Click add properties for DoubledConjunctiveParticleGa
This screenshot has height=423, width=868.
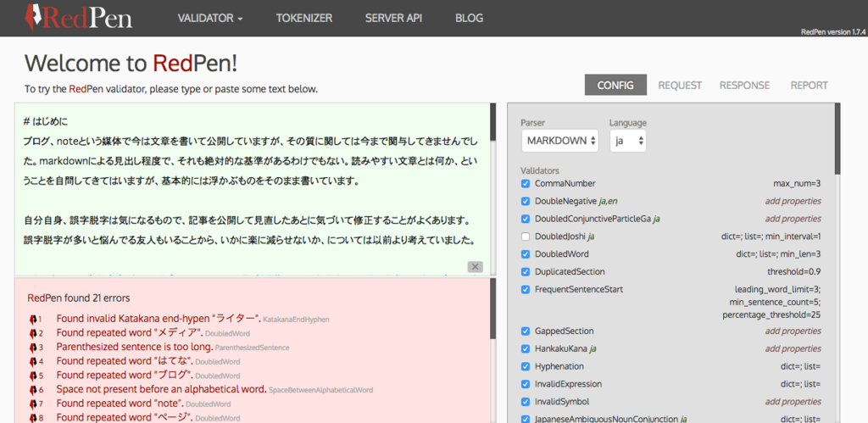(793, 219)
